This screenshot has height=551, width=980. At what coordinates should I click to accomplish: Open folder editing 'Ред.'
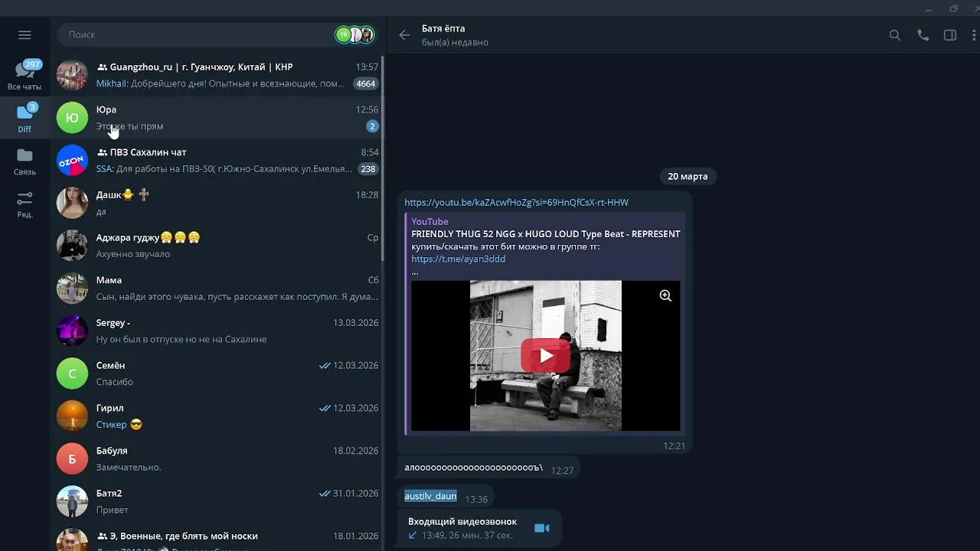pyautogui.click(x=24, y=204)
